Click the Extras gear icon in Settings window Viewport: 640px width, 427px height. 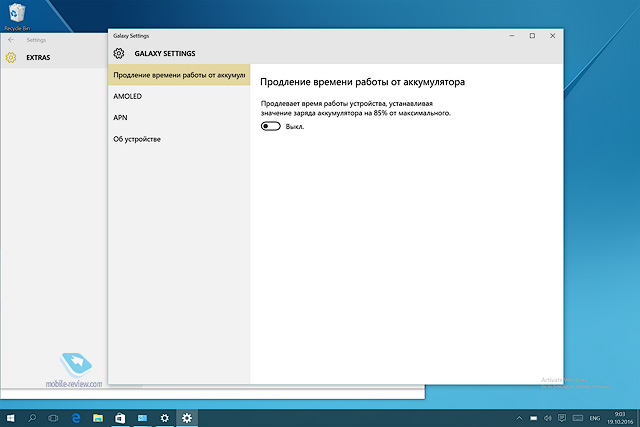[x=11, y=58]
